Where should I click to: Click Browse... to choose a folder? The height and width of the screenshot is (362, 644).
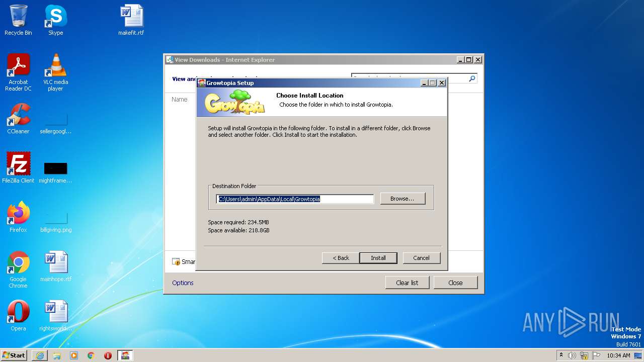coord(403,199)
